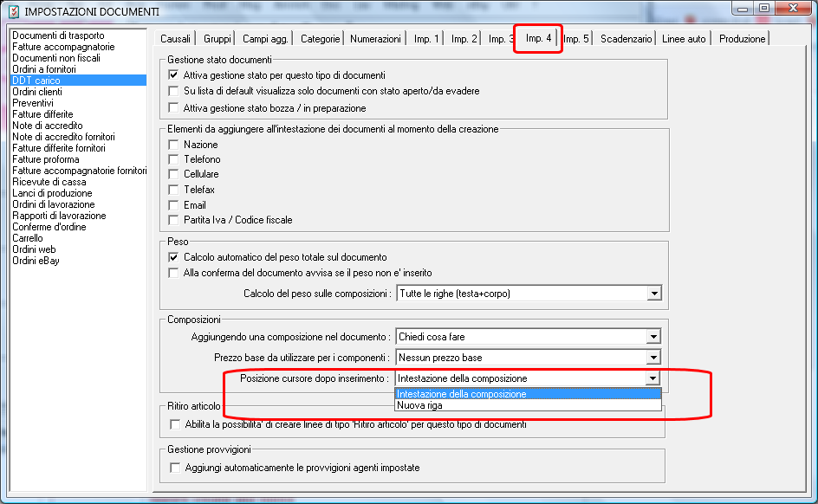Maximize the Impostazioni Documenti window
Viewport: 818px width, 504px height.
coord(764,9)
